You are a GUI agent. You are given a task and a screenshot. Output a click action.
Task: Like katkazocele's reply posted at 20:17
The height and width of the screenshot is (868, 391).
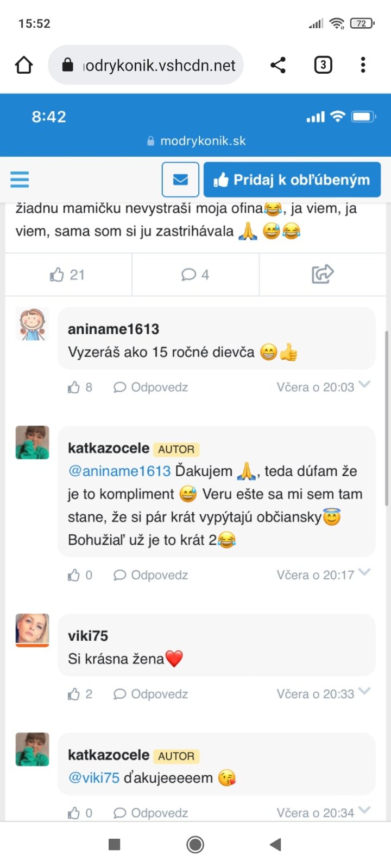80,575
